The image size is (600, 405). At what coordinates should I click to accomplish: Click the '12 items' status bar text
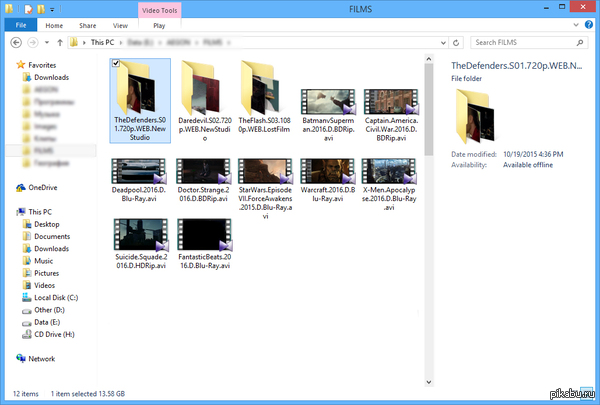[x=26, y=394]
